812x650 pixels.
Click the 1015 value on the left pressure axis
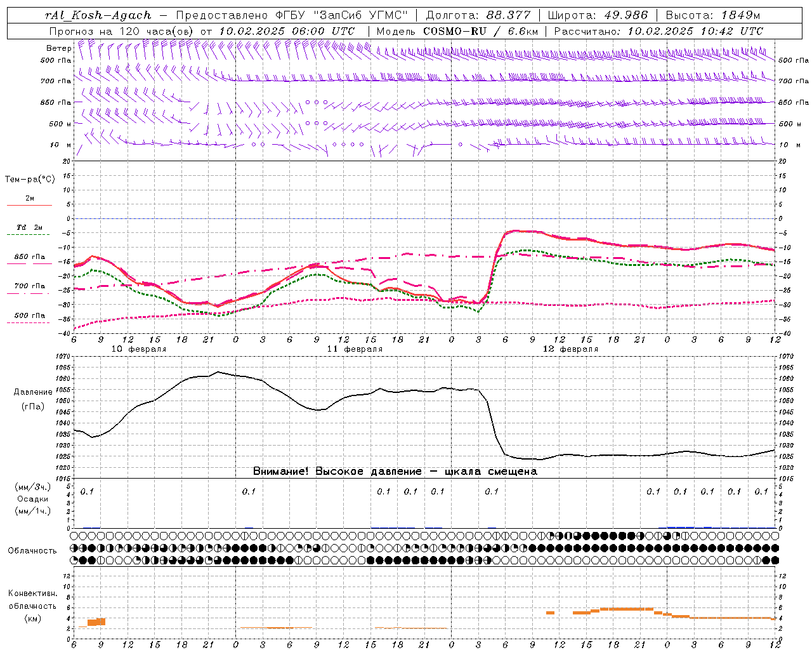click(x=64, y=479)
